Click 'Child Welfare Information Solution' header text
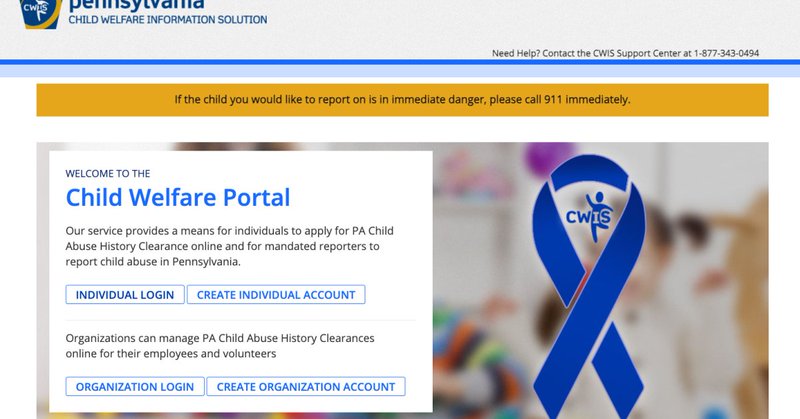Screen dimensions: 800x419 pos(168,20)
